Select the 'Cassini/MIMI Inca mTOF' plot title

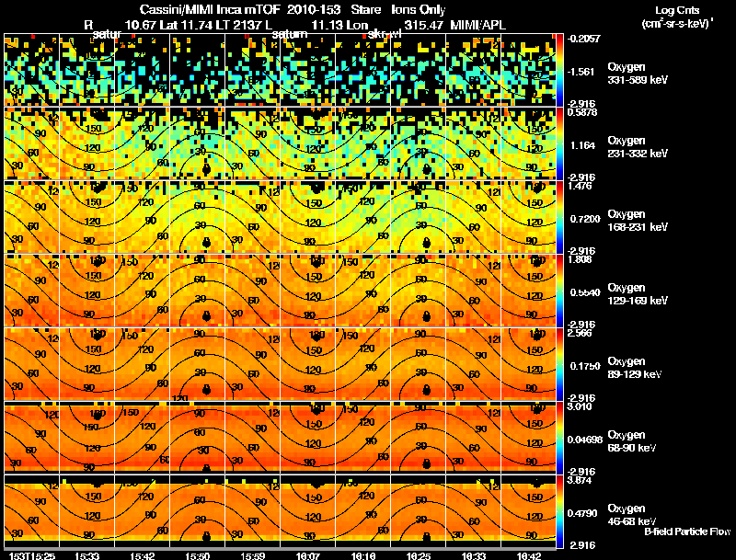point(211,9)
